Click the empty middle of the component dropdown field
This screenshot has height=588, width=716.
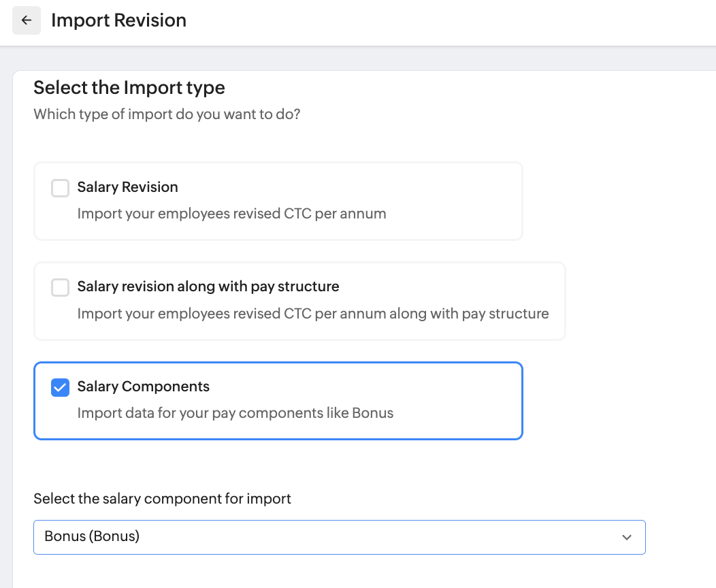click(374, 538)
